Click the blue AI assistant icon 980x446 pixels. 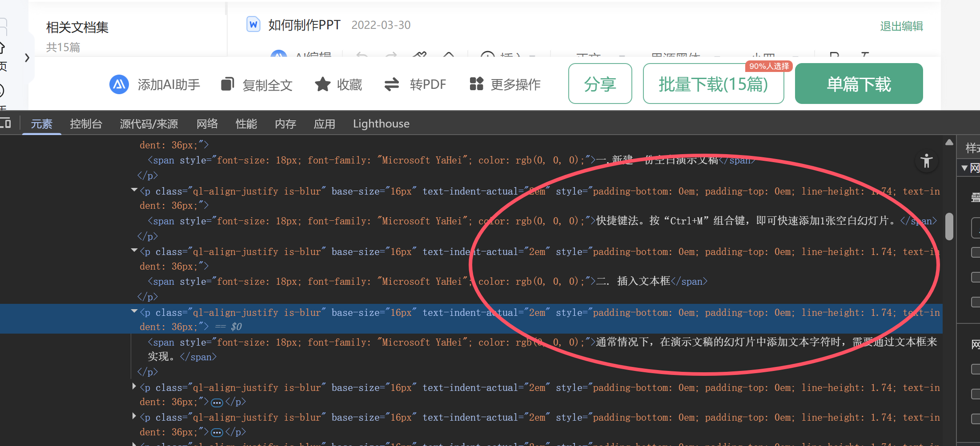point(119,84)
